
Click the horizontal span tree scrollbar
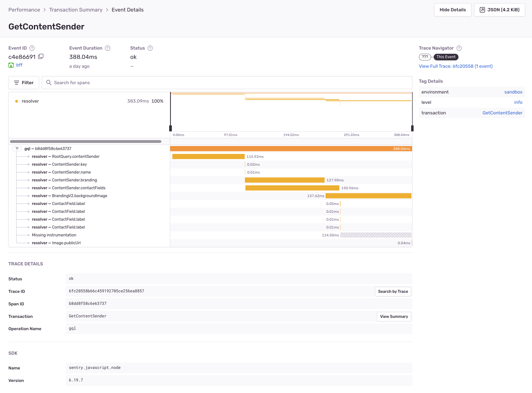86,141
